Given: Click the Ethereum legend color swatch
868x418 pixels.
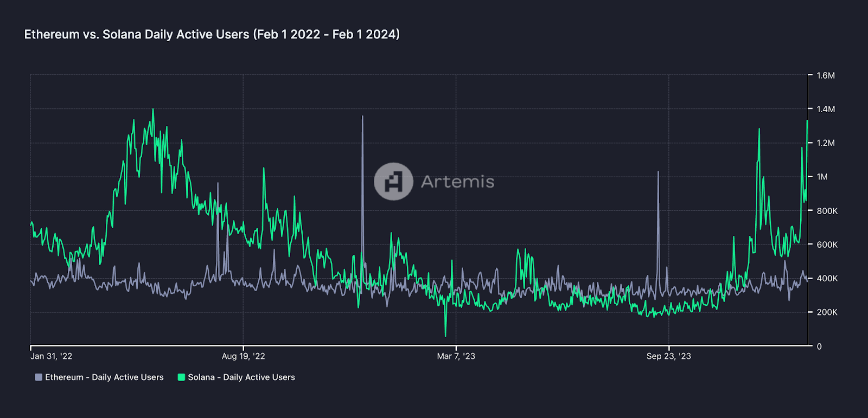Looking at the screenshot, I should tap(39, 377).
